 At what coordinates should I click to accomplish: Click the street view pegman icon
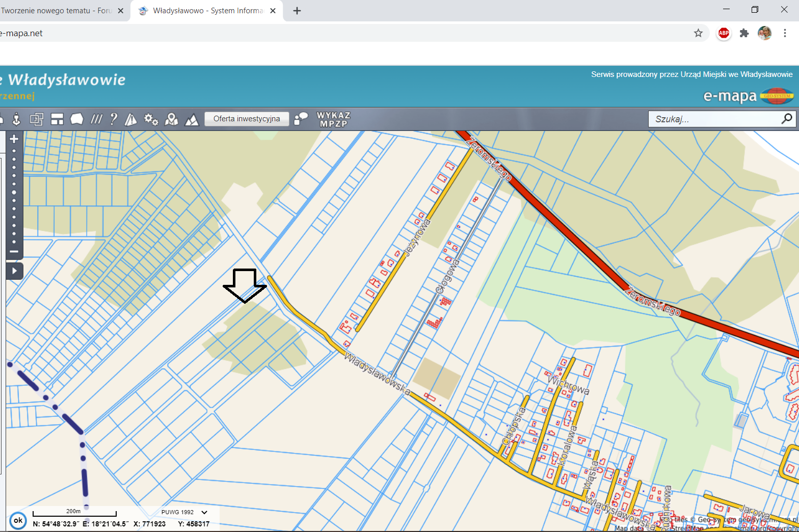point(16,119)
